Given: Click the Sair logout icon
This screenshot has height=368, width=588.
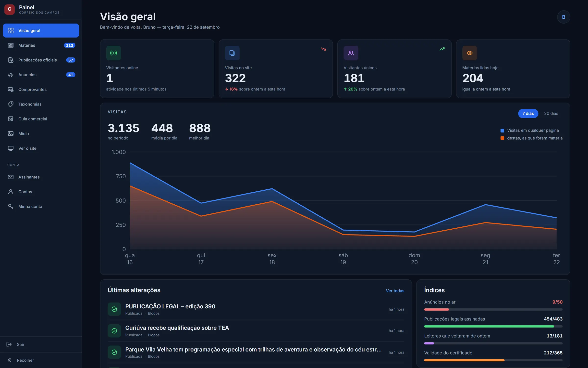Looking at the screenshot, I should point(9,344).
